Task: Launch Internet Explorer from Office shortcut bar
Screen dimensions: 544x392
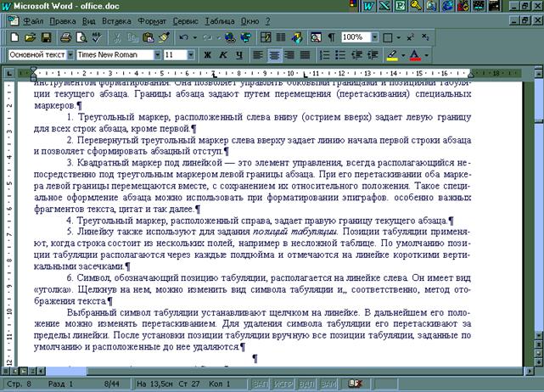Action: coord(447,6)
